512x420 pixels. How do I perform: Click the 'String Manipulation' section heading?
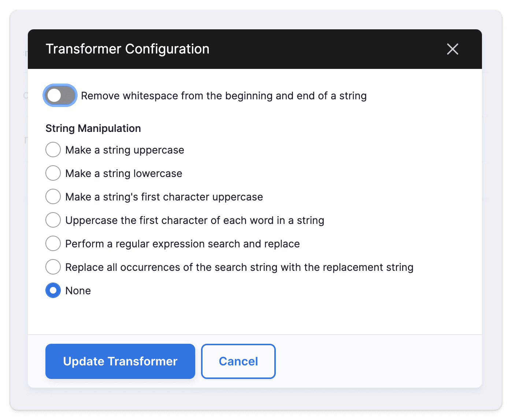click(93, 129)
